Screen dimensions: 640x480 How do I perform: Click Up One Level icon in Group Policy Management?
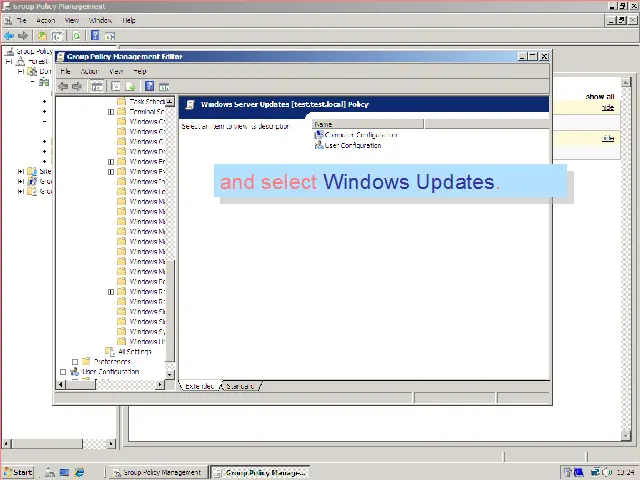point(42,36)
